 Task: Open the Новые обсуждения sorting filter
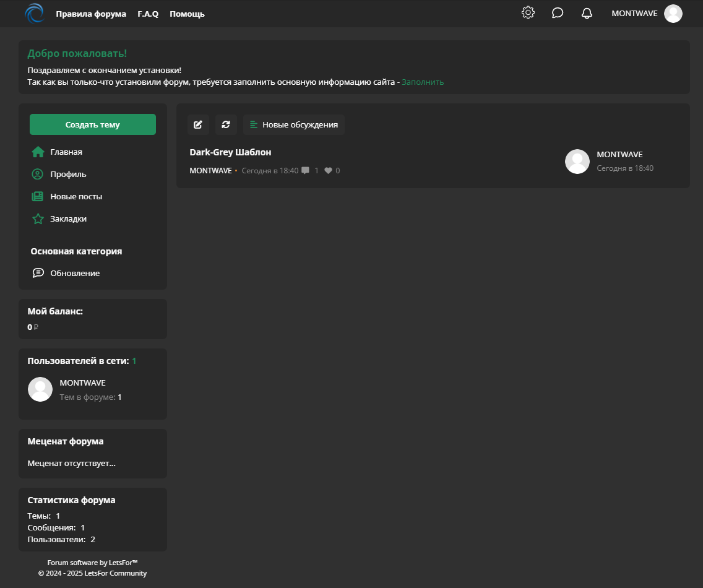[294, 124]
